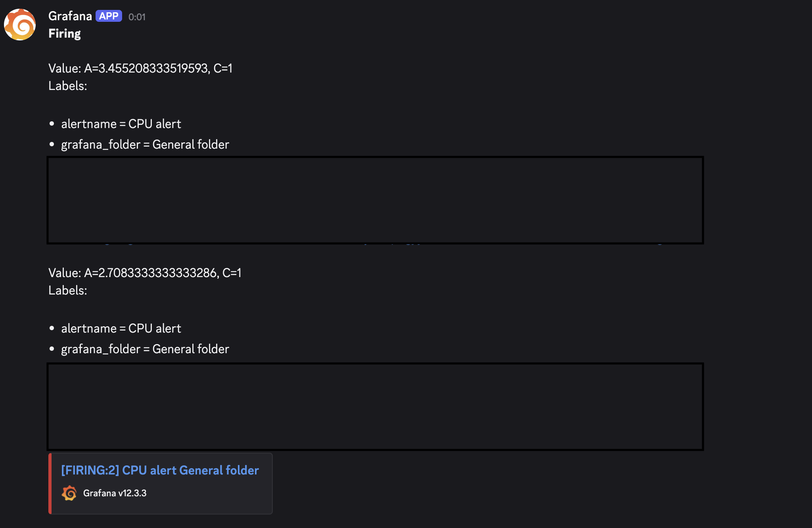Select the Value A=2.7083333333333286 text
Screen dimensions: 812x528
(x=145, y=273)
